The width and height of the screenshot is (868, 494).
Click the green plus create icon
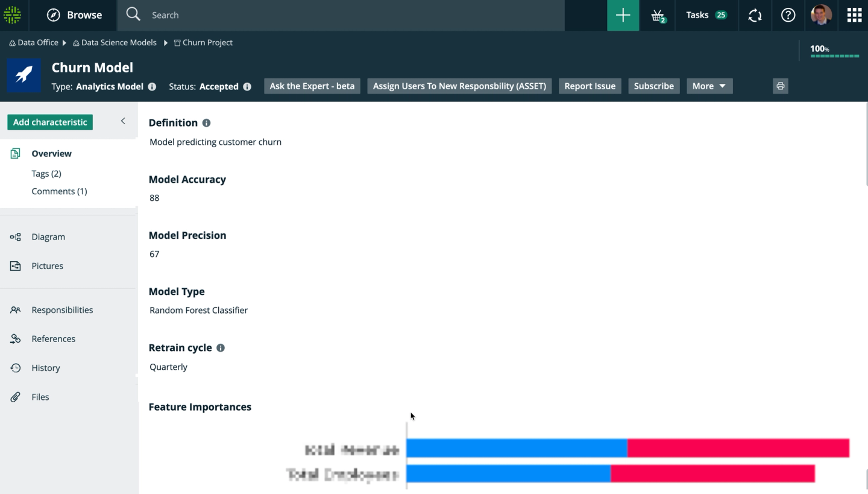(x=623, y=15)
